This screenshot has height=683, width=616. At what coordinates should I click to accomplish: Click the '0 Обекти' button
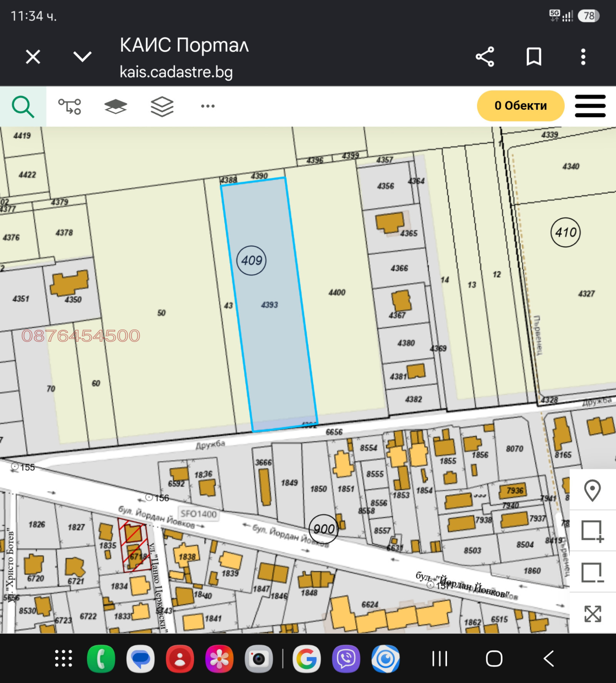pyautogui.click(x=521, y=106)
